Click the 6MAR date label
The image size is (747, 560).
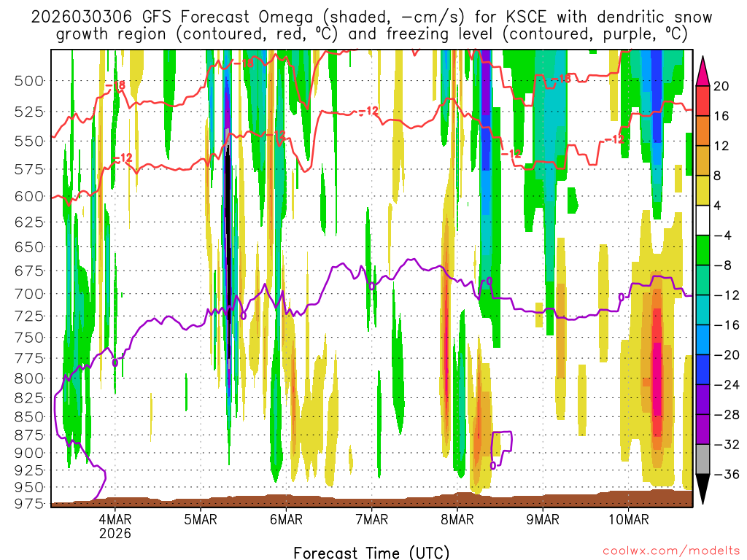tap(286, 519)
